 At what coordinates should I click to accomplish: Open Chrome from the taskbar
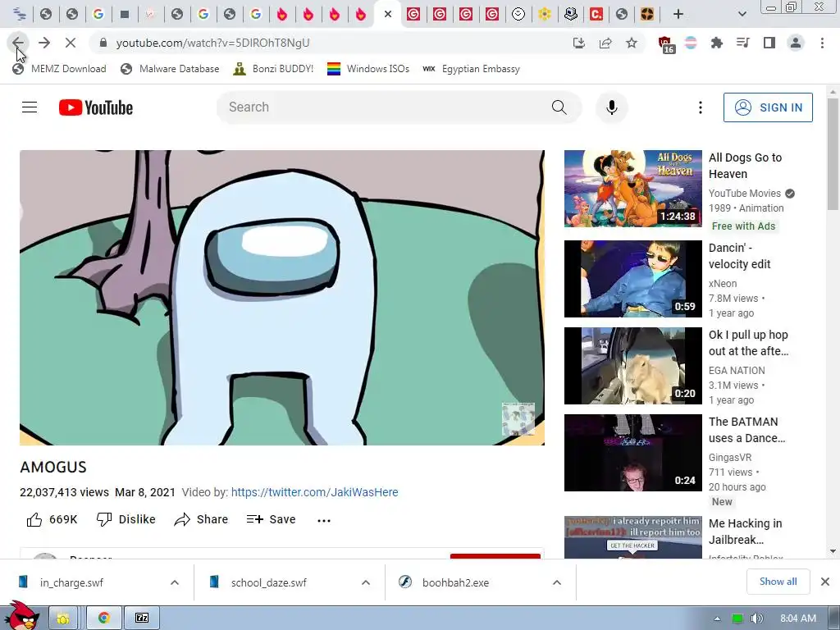coord(103,619)
